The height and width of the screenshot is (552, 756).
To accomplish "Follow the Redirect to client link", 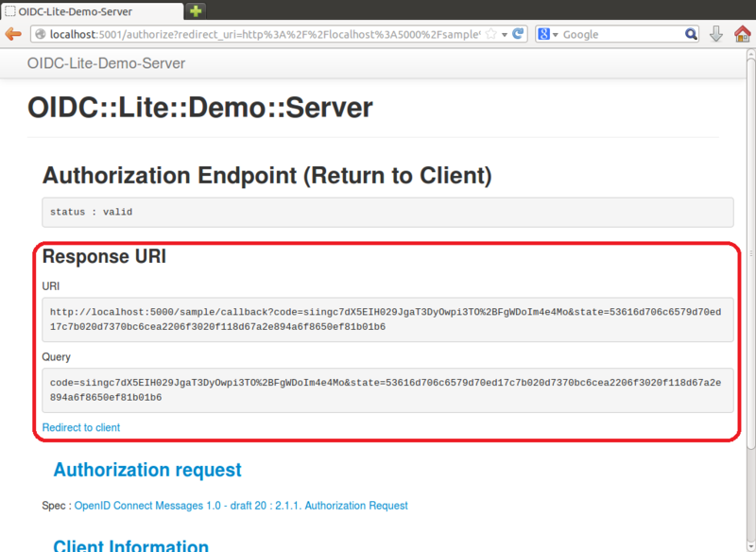I will [81, 427].
